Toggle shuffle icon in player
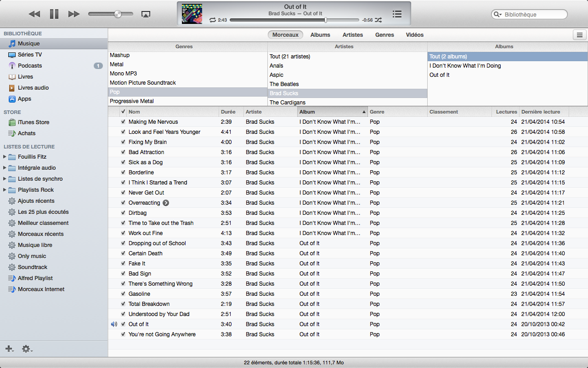 pos(378,20)
